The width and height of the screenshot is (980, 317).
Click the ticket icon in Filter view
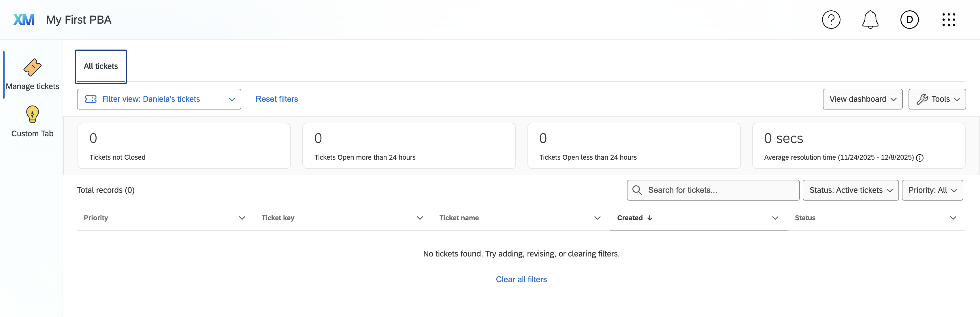tap(91, 99)
